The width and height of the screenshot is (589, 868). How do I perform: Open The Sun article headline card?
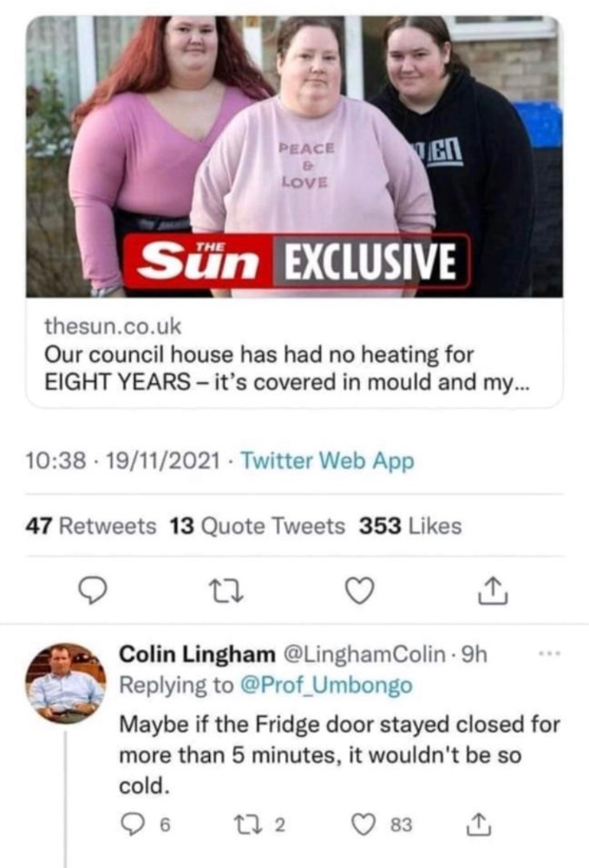click(294, 354)
